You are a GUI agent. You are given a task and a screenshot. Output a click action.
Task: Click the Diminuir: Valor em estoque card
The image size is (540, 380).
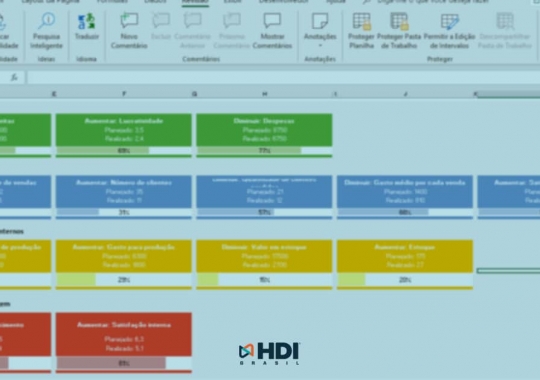(x=264, y=256)
